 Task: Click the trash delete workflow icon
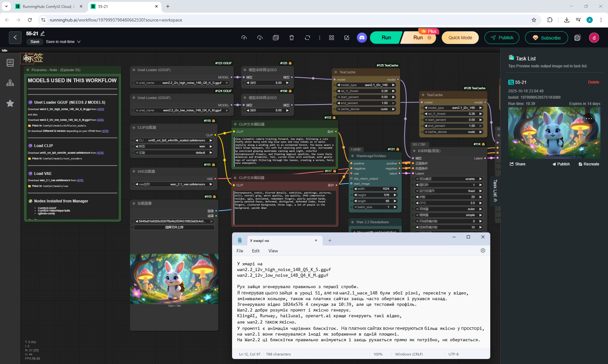point(291,38)
